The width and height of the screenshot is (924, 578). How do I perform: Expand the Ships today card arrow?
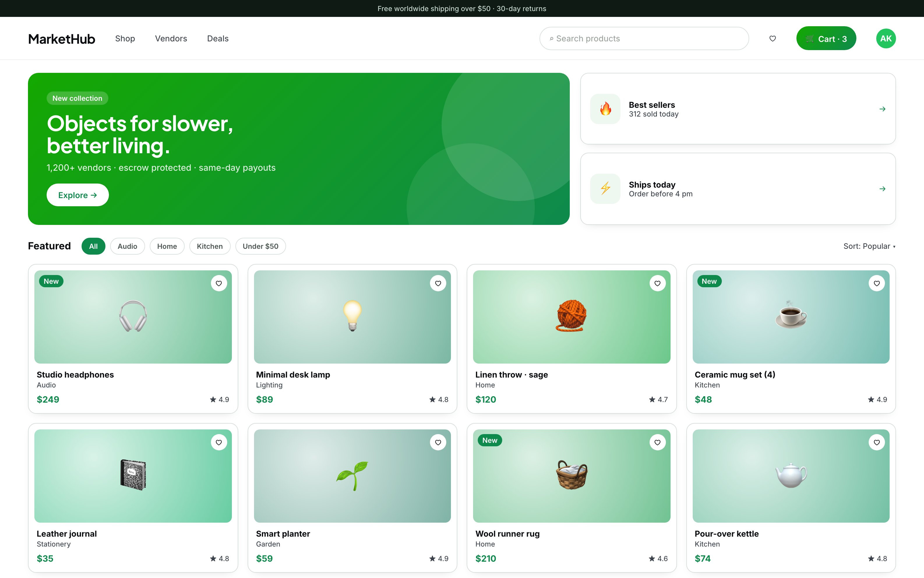[882, 189]
